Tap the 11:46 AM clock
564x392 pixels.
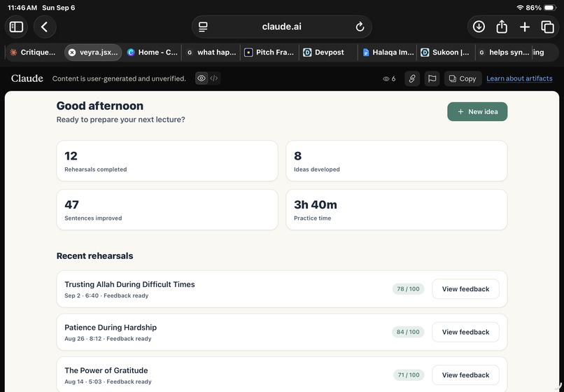pyautogui.click(x=22, y=8)
